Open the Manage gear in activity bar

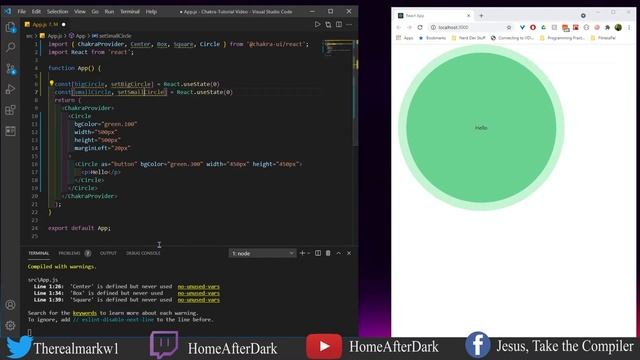click(x=11, y=325)
